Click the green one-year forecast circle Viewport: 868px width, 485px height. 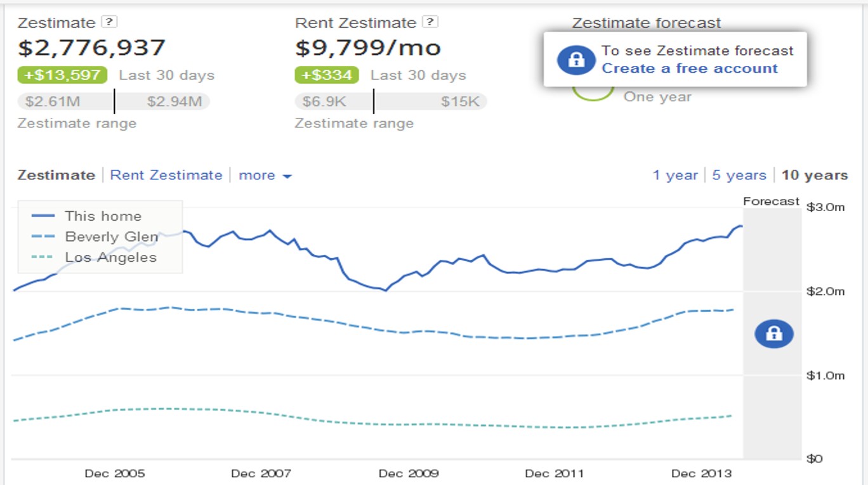click(592, 94)
